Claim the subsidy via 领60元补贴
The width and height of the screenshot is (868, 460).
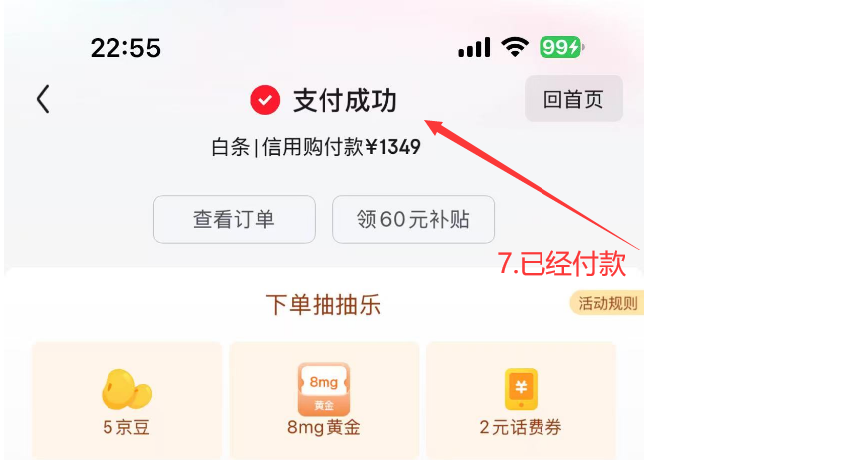pos(413,219)
